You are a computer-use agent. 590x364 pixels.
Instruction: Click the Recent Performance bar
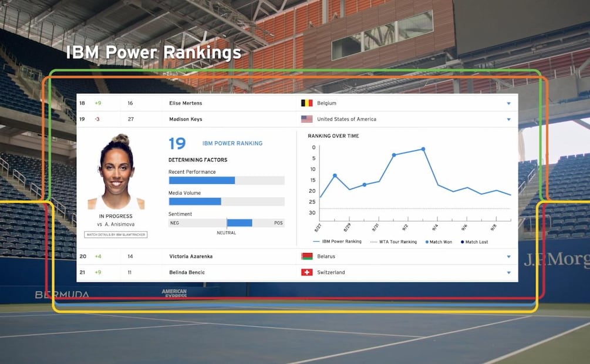coord(201,181)
